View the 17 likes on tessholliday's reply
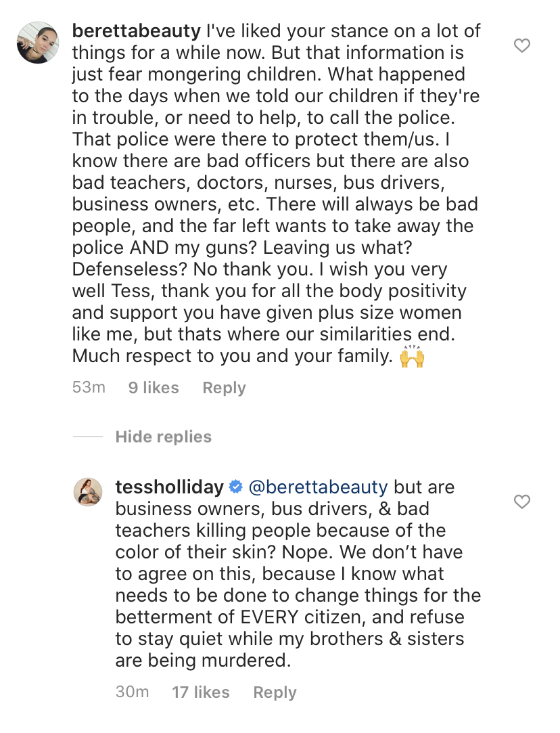This screenshot has width=560, height=733. [201, 692]
